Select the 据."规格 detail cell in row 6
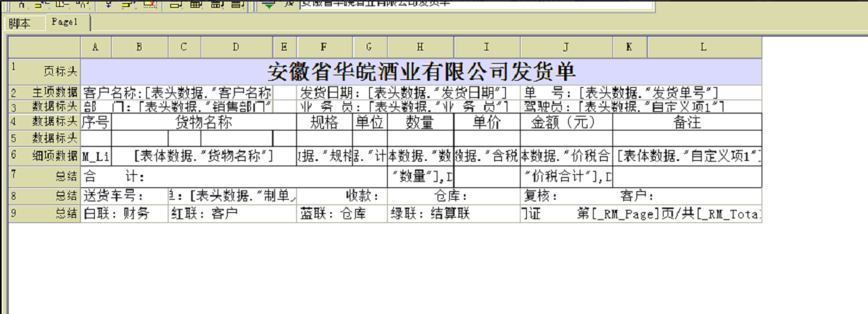868x314 pixels. [x=324, y=156]
